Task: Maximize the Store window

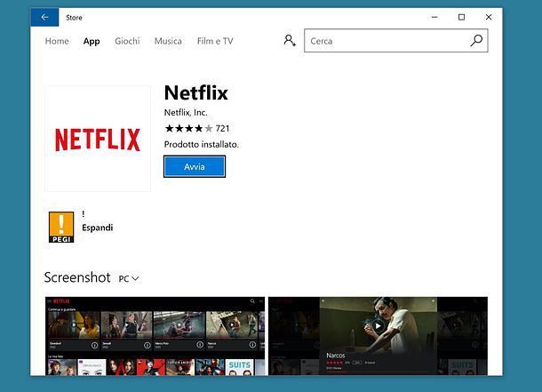Action: (x=461, y=17)
